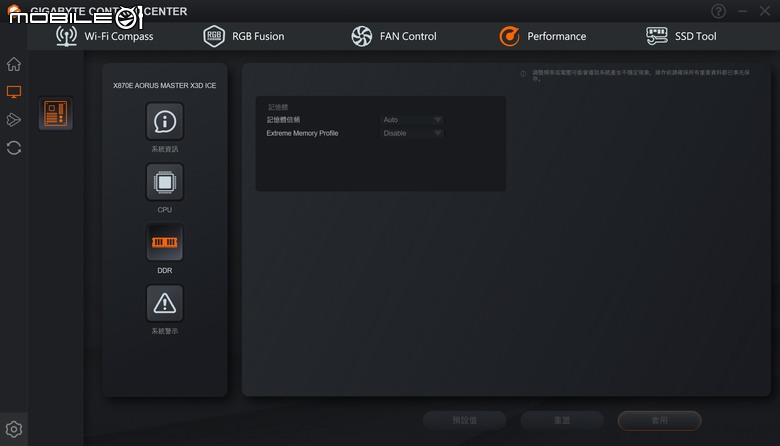Click the Extreme Memory Profile label
The height and width of the screenshot is (446, 780).
click(302, 133)
